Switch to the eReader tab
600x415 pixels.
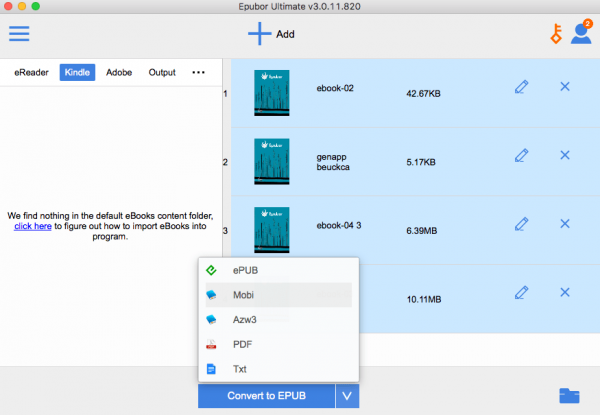click(x=31, y=73)
